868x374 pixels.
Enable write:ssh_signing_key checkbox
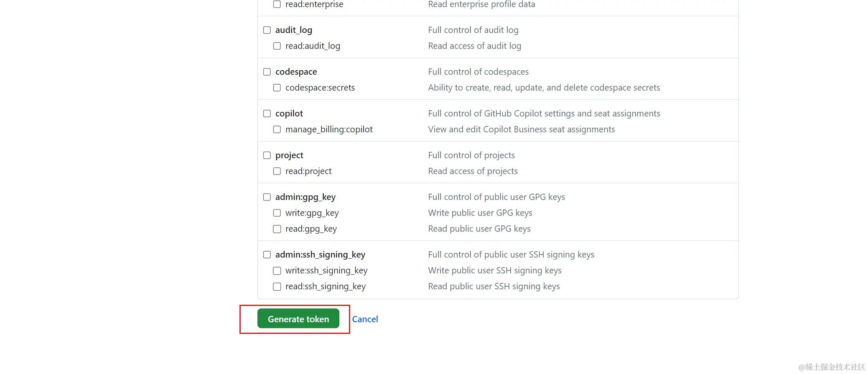point(277,270)
